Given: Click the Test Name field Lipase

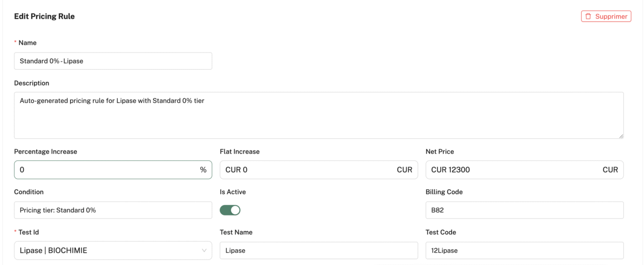Looking at the screenshot, I should (x=319, y=251).
